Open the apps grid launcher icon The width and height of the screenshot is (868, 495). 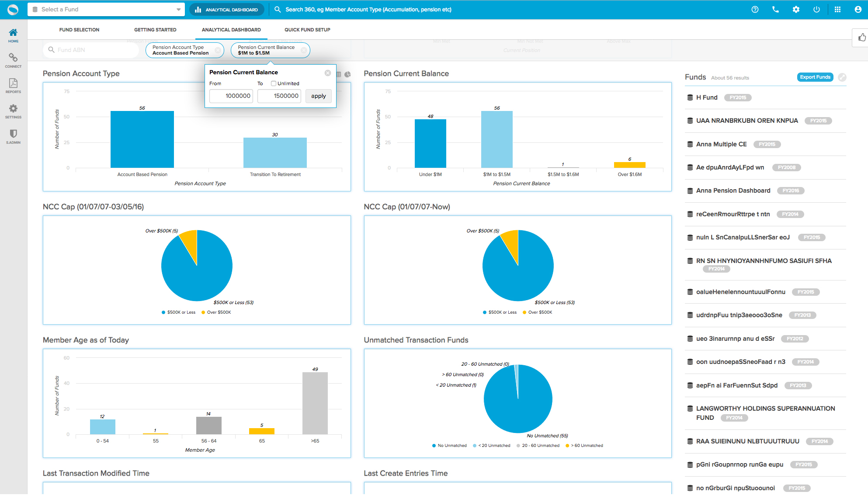pos(837,9)
